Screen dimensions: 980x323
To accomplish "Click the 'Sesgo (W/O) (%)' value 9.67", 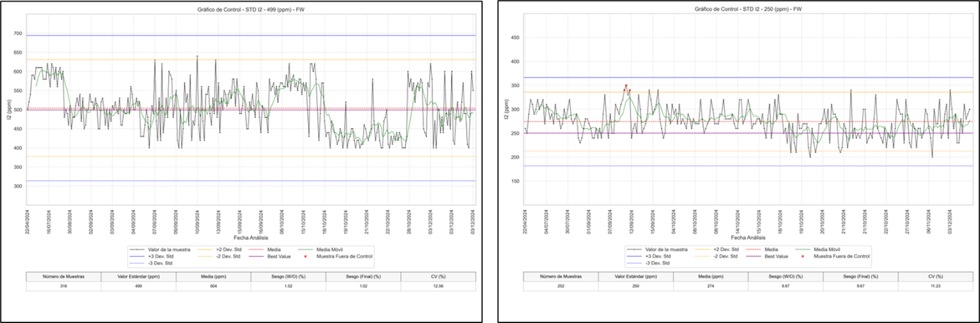I will [785, 287].
